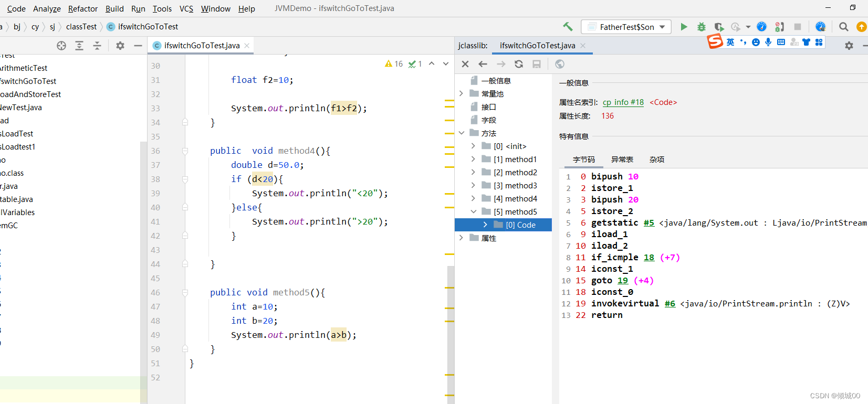Go forward in jclasslib with right arrow
Screen dimensions: 868x404
501,64
